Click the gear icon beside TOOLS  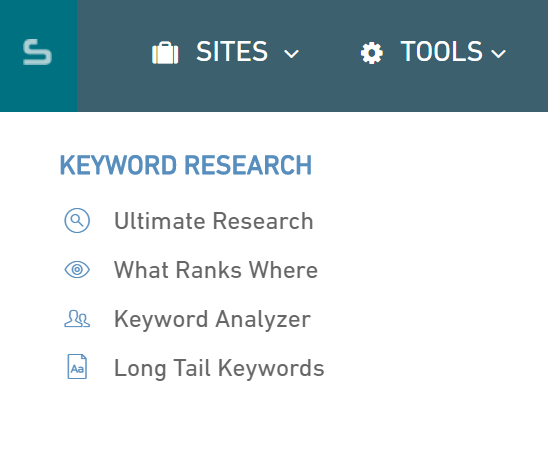(x=372, y=53)
